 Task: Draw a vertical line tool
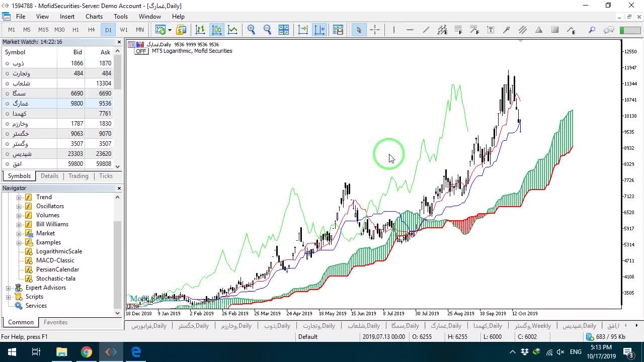[394, 30]
